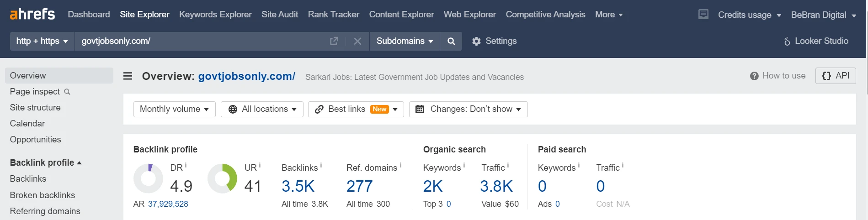
Task: Open notifications icon near Credits usage
Action: click(703, 15)
